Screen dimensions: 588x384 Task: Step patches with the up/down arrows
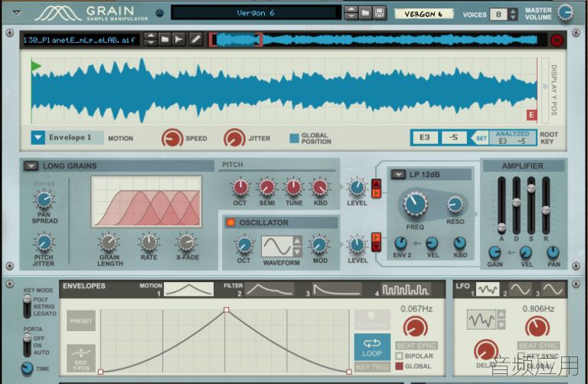click(351, 13)
